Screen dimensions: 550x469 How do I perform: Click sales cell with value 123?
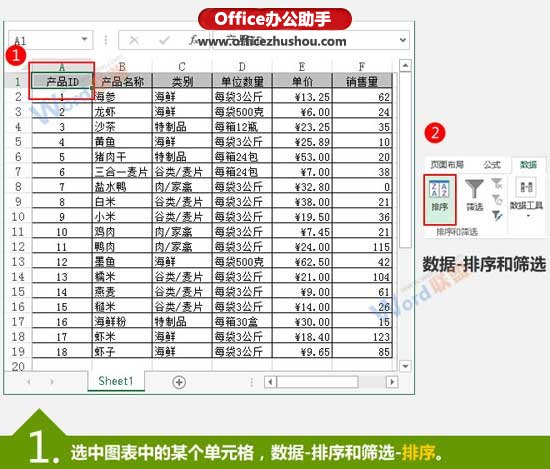pos(362,337)
